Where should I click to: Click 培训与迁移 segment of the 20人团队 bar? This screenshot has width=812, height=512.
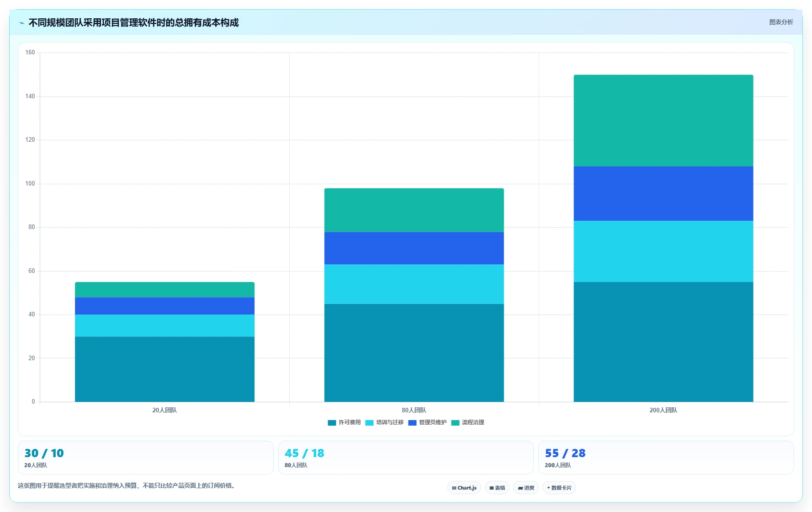(x=165, y=325)
